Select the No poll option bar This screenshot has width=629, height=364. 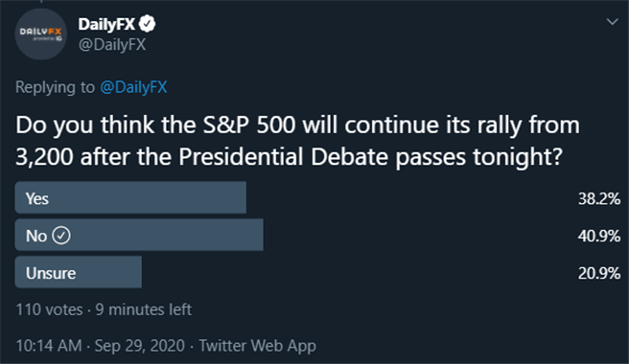pos(139,235)
